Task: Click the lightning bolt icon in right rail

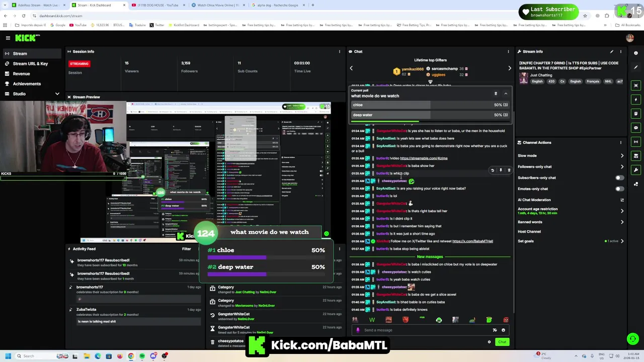Action: [636, 100]
